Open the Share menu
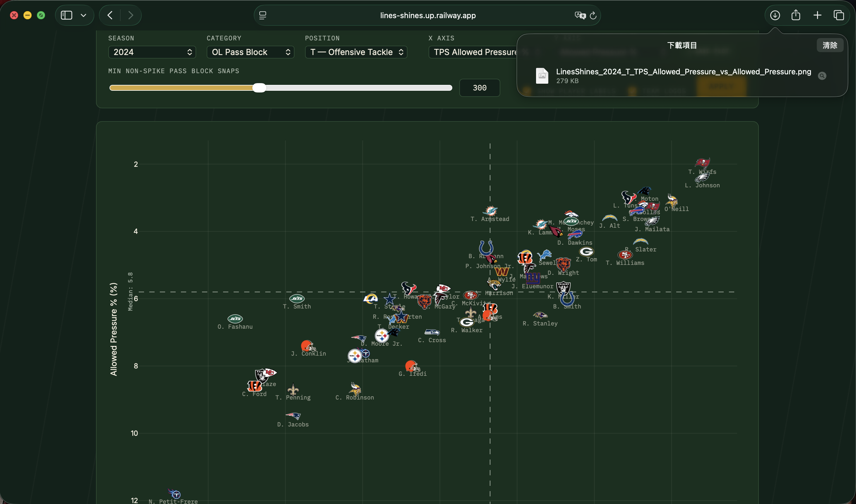This screenshot has width=856, height=504. coord(796,15)
